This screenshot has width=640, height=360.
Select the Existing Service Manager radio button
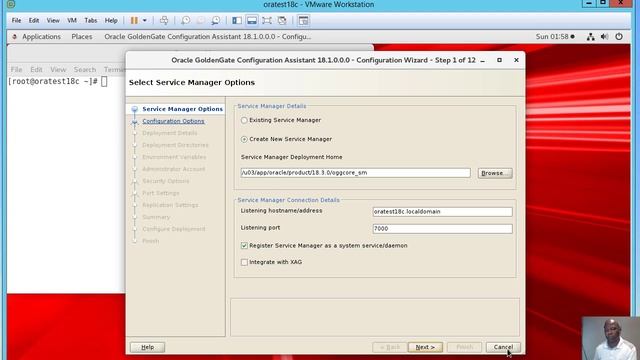pos(244,120)
